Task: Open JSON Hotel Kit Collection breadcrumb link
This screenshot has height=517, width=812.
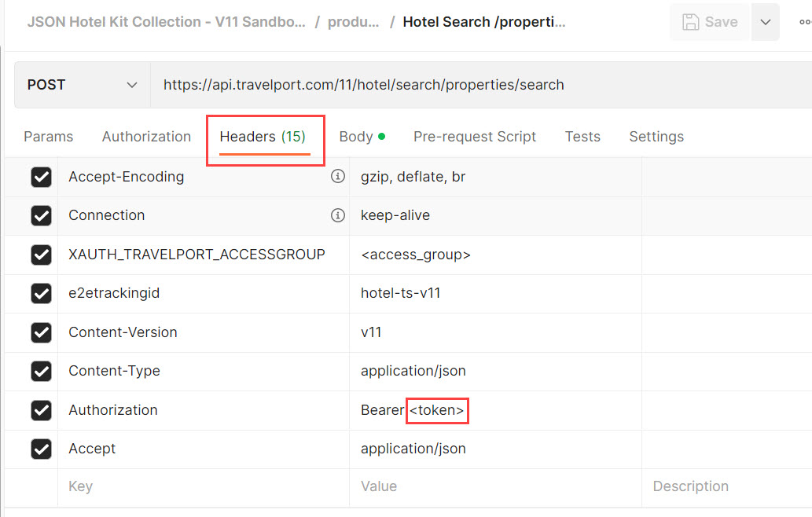Action: [167, 22]
